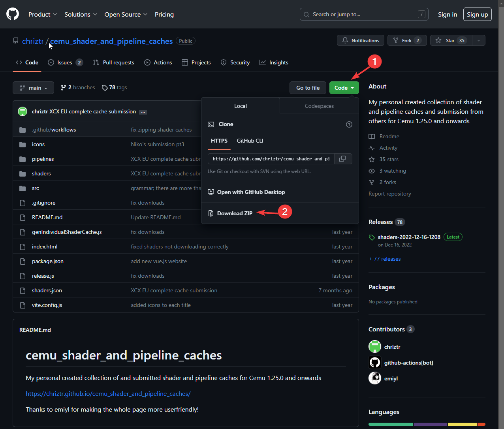The width and height of the screenshot is (504, 429).
Task: Click github-actions[bot] contributor avatar
Action: [x=375, y=362]
